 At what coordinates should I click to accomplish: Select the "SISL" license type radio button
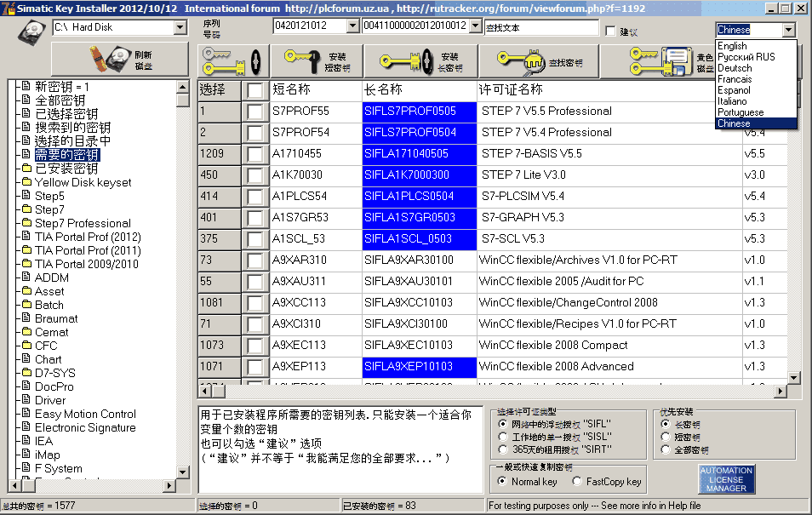coord(503,436)
